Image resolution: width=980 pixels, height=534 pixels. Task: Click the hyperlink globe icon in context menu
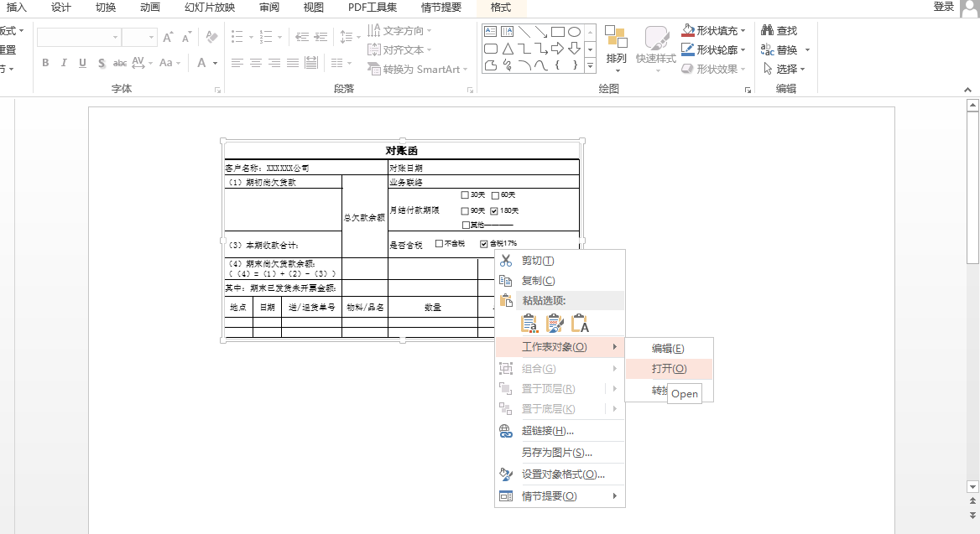(x=506, y=430)
